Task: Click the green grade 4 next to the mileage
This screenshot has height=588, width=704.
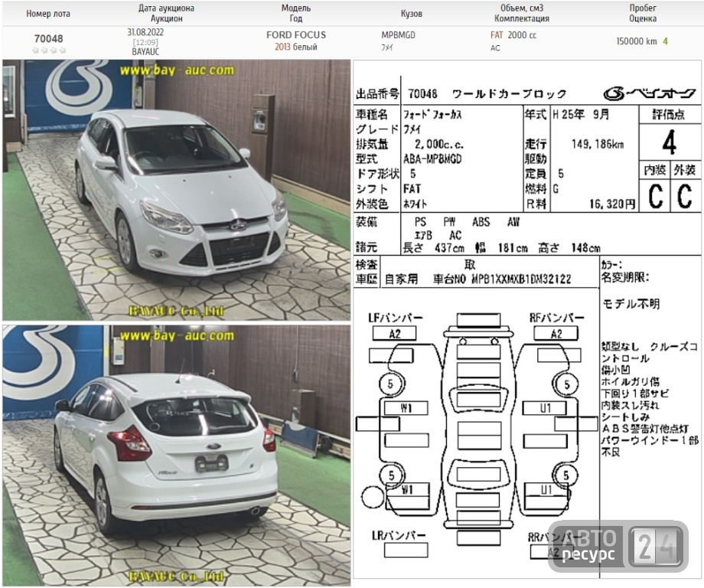Action: (x=665, y=41)
